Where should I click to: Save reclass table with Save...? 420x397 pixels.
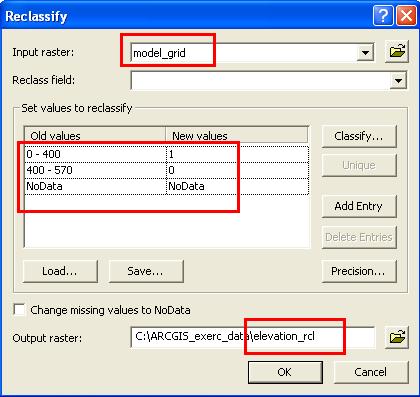146,271
